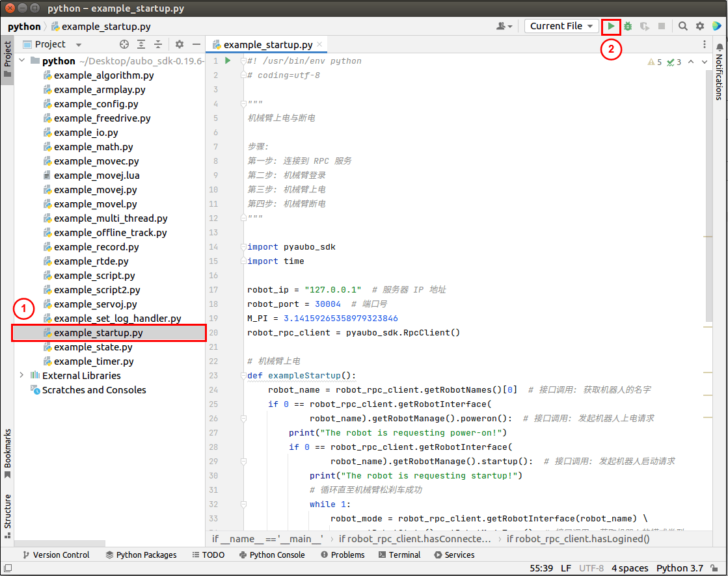Toggle the Bookmarks side tool button

7,454
